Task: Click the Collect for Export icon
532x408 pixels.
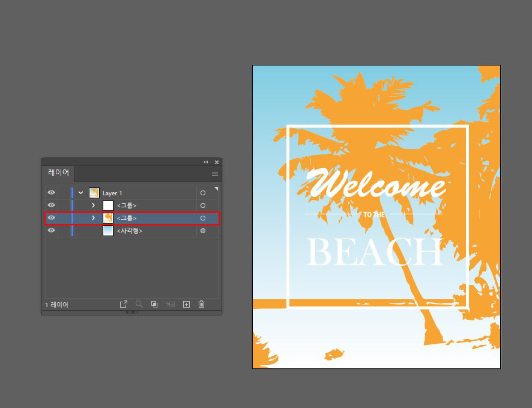Action: (x=124, y=304)
